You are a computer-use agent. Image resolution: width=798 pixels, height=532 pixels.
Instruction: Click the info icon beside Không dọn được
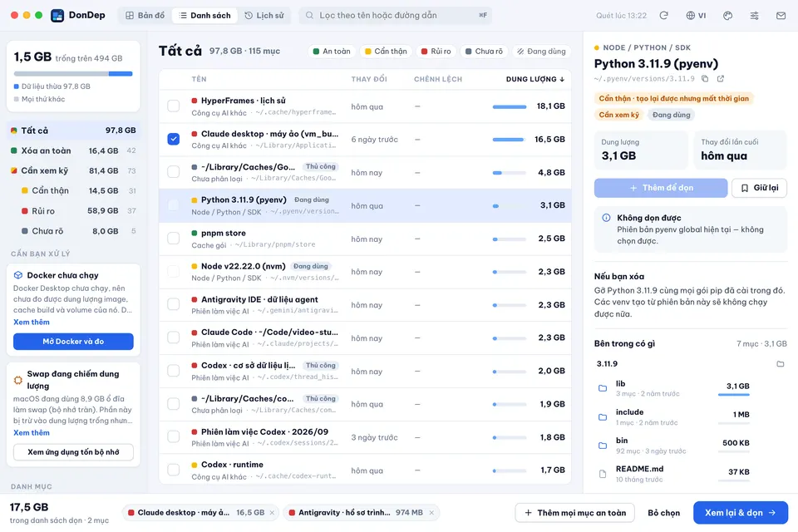pyautogui.click(x=606, y=218)
